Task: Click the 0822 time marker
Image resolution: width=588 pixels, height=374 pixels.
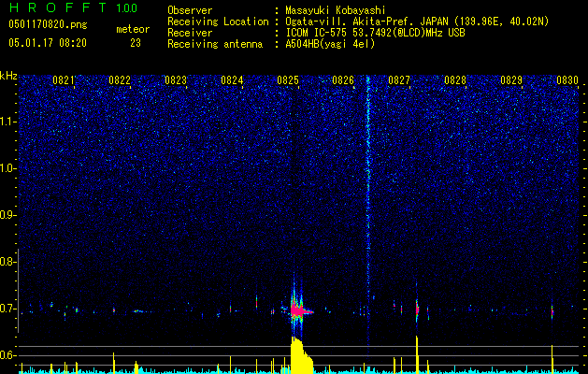Action: coord(120,80)
